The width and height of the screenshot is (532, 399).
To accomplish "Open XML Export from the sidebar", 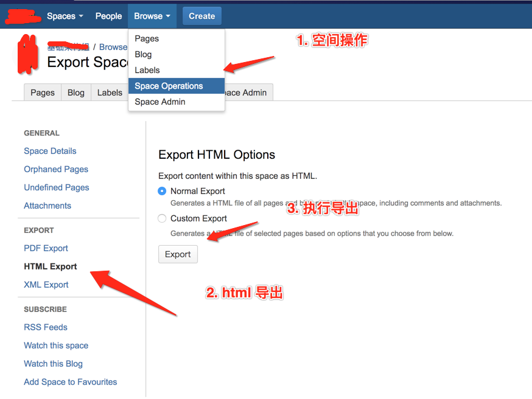I will point(46,285).
